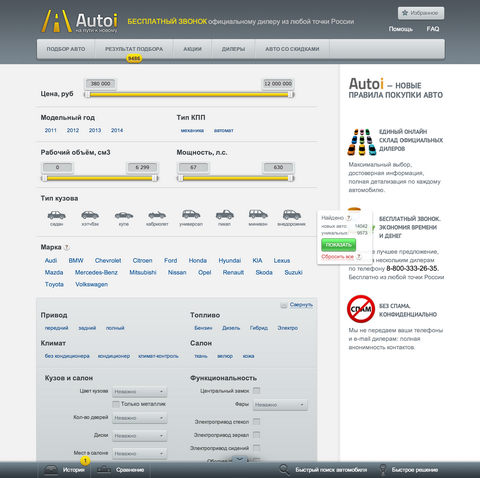Select the Гибрид fuel option

tap(259, 328)
